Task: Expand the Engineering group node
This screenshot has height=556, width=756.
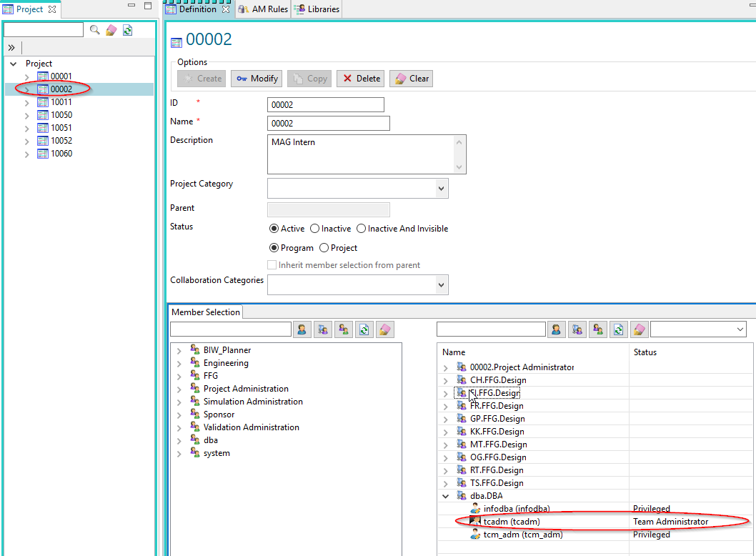Action: click(179, 363)
